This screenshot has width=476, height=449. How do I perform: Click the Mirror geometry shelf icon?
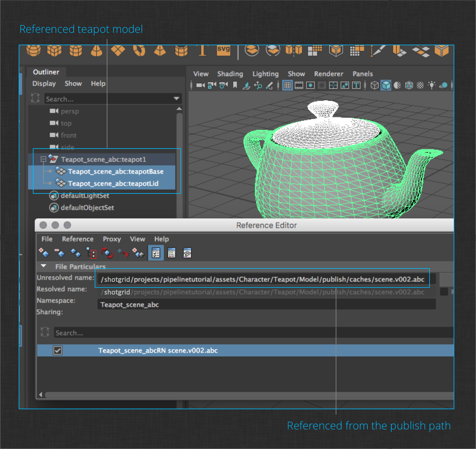(x=294, y=50)
